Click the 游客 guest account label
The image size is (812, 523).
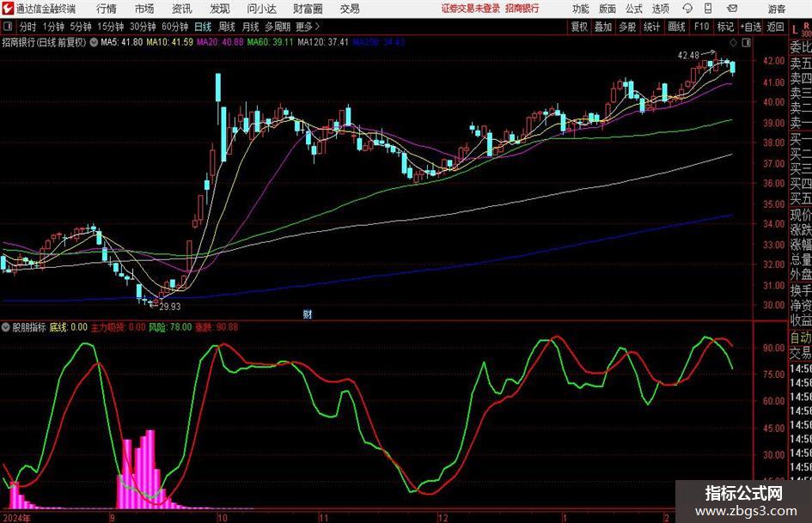[x=777, y=9]
